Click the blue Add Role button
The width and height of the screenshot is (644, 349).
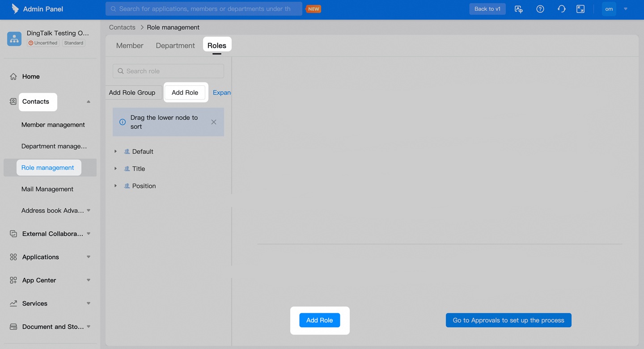pos(320,320)
